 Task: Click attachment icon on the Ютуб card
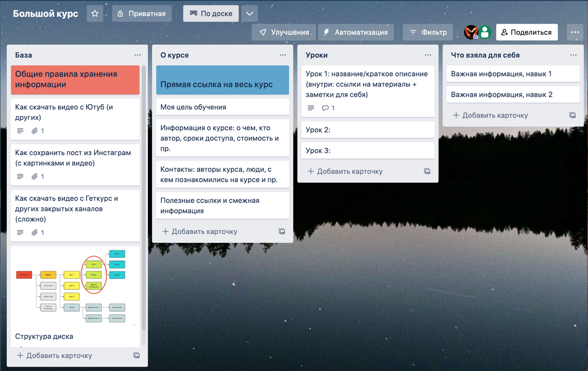pos(34,131)
